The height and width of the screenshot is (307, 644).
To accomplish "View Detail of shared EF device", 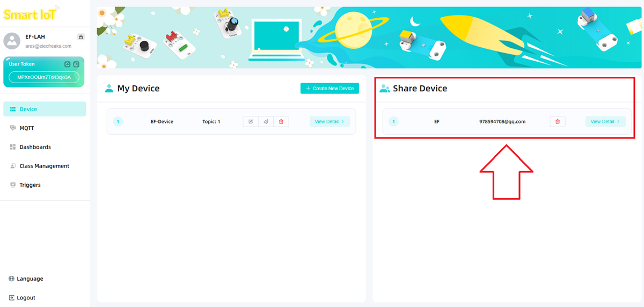I will (605, 122).
